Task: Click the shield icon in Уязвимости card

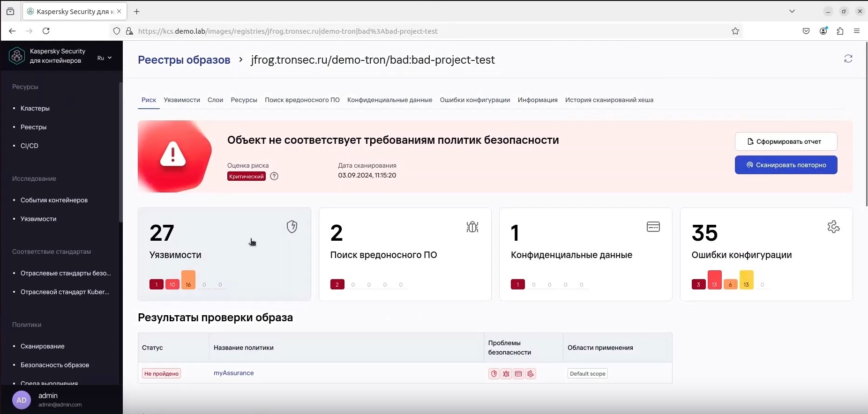Action: [x=292, y=227]
